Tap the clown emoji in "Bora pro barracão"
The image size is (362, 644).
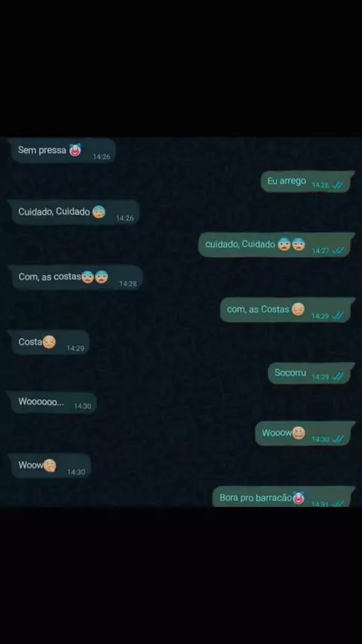tap(299, 498)
